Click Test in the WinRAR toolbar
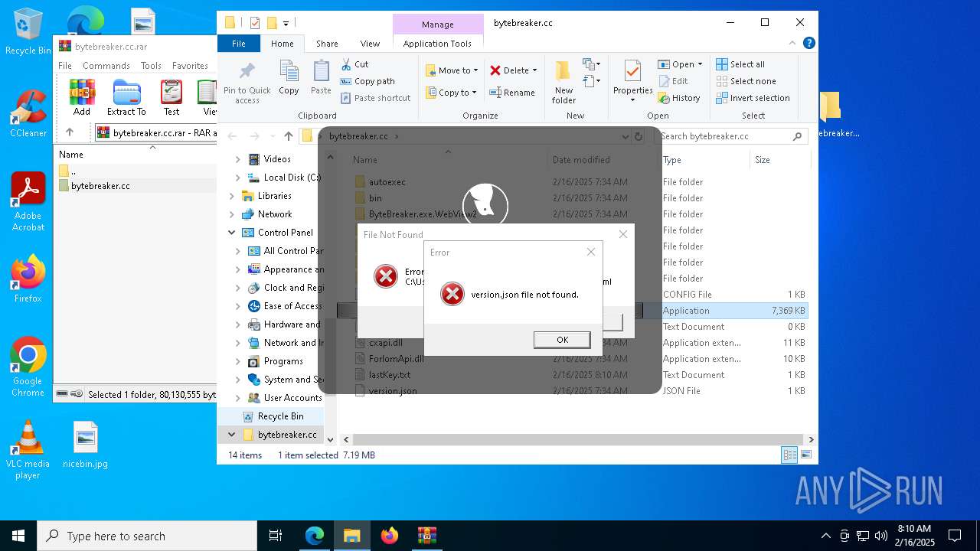980x551 pixels. point(171,98)
